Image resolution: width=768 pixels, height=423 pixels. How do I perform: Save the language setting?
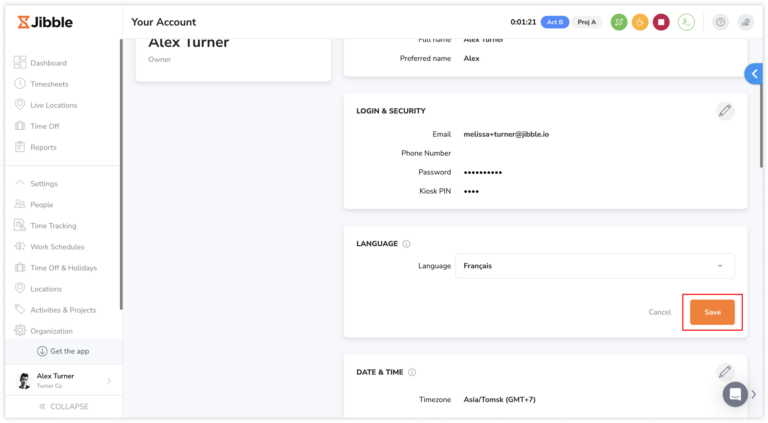point(712,312)
